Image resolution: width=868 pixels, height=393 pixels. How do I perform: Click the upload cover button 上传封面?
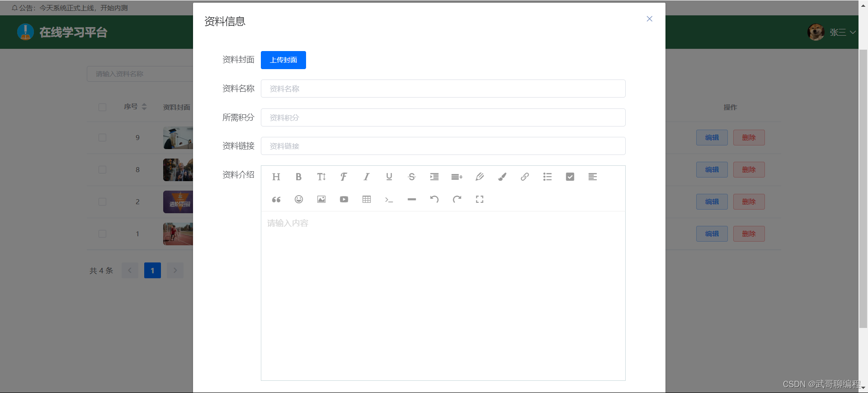tap(283, 60)
